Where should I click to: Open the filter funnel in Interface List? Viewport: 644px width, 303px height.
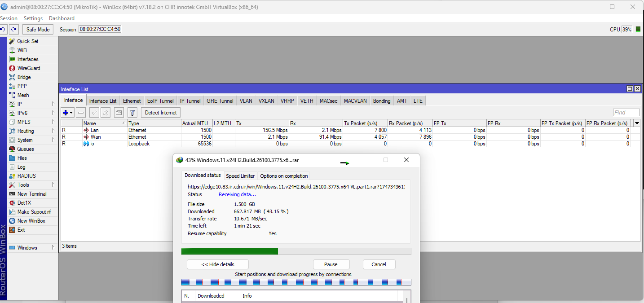point(132,112)
